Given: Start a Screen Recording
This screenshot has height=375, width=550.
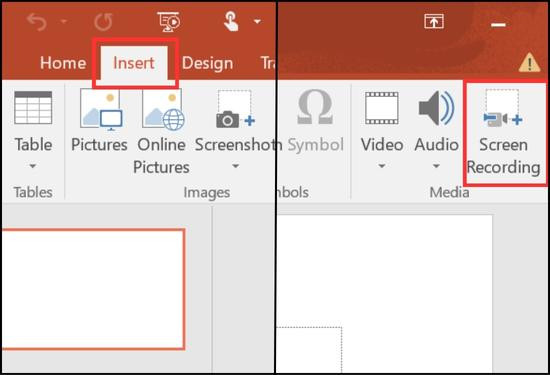Looking at the screenshot, I should coord(504,132).
